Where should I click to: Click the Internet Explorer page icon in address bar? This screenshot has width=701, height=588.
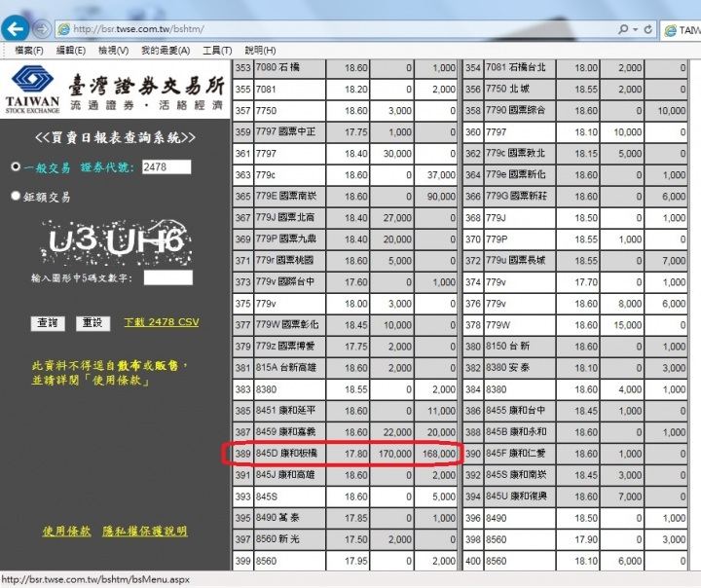64,29
